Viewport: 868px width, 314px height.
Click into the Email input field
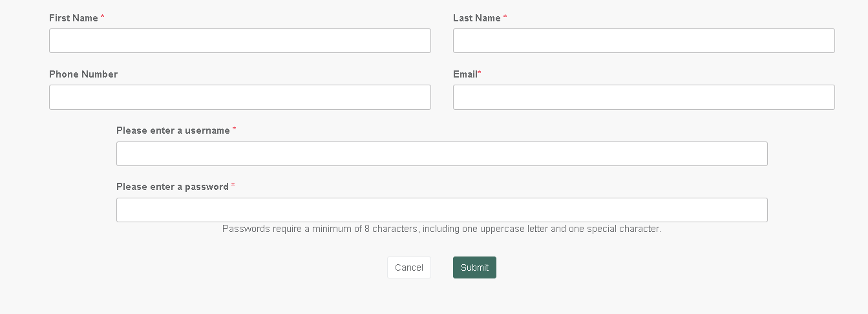click(644, 97)
